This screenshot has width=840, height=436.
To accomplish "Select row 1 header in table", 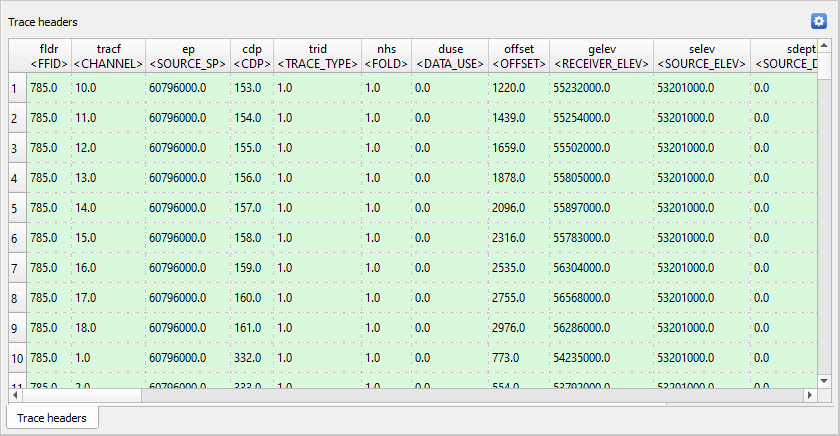I will coord(15,88).
